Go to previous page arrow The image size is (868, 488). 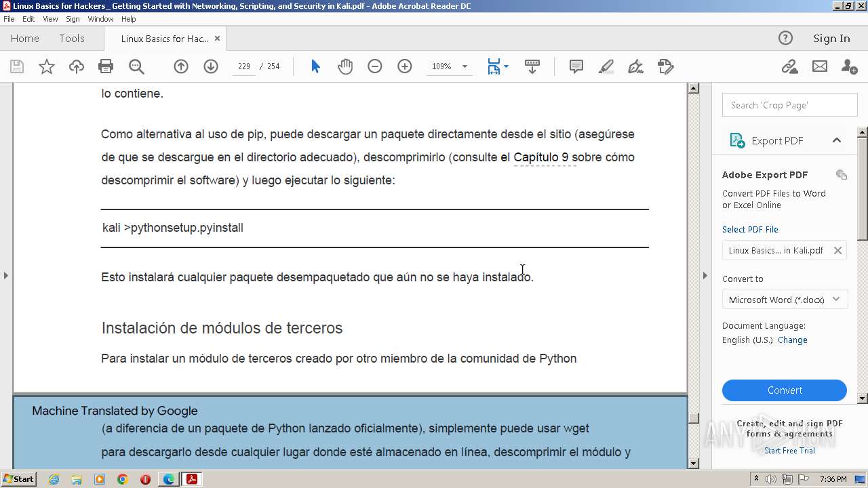pos(181,66)
